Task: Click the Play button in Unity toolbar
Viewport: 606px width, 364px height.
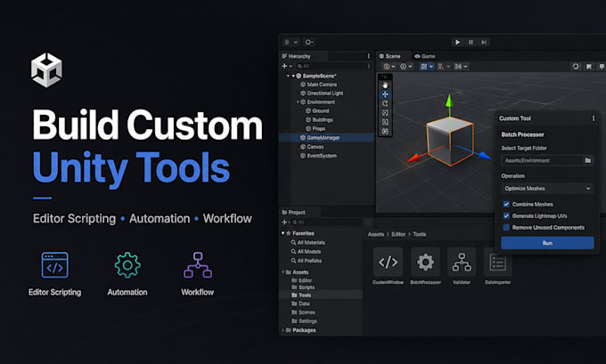Action: tap(457, 42)
